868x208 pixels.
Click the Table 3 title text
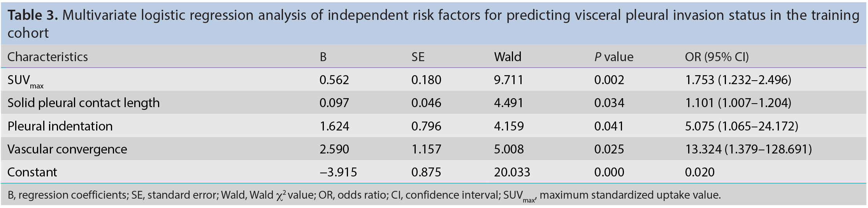point(433,24)
